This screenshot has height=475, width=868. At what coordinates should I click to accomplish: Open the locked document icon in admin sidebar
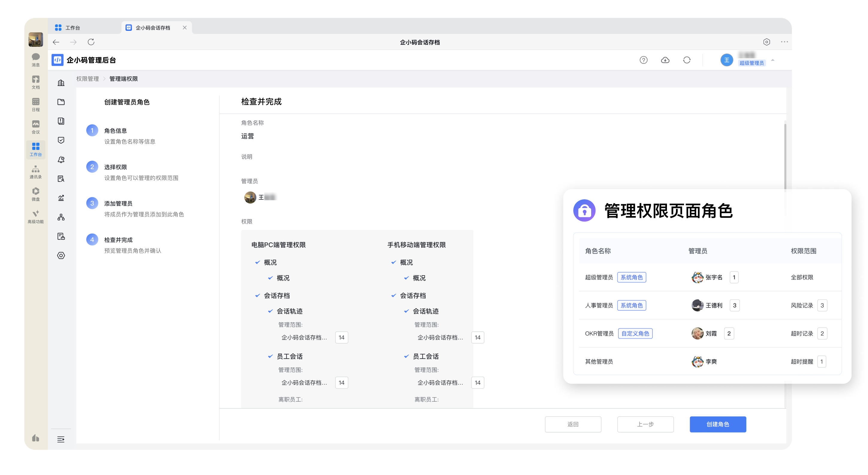[x=61, y=236]
